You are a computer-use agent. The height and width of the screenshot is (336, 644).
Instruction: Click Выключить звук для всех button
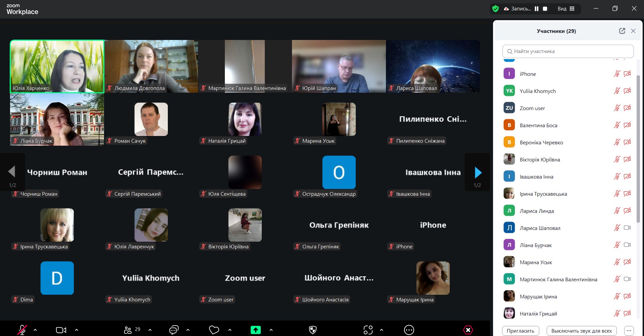click(x=581, y=331)
